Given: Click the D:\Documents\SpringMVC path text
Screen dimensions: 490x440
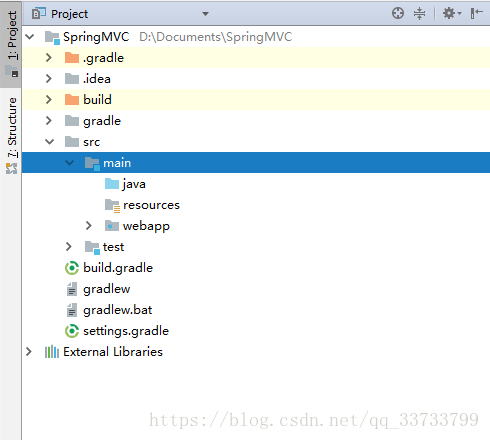Looking at the screenshot, I should pyautogui.click(x=216, y=37).
